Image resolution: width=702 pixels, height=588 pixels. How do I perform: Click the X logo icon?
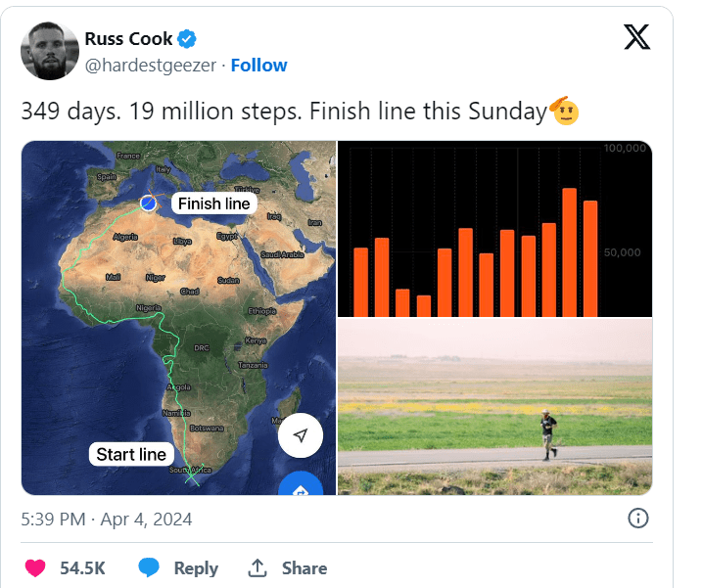(635, 37)
